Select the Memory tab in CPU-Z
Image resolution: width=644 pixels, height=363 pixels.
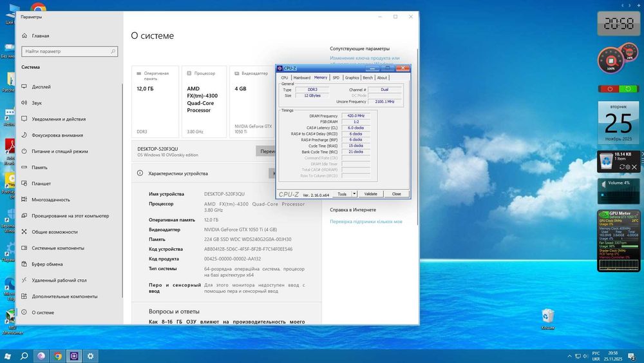[x=321, y=77]
